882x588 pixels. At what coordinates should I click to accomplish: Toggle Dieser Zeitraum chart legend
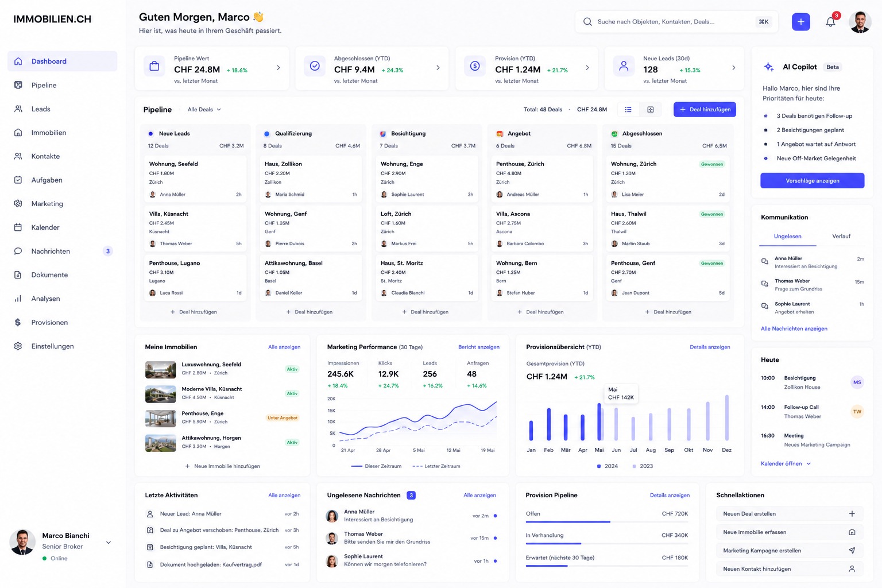coord(376,466)
